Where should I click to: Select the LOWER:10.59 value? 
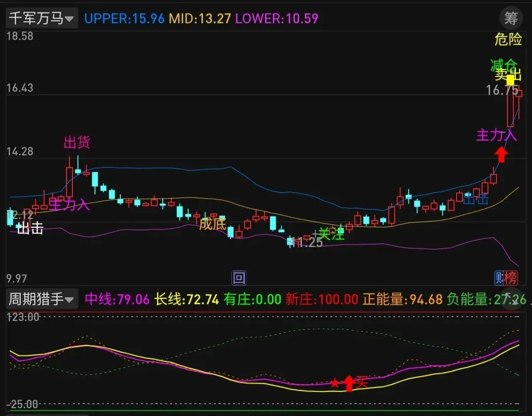[x=277, y=18]
